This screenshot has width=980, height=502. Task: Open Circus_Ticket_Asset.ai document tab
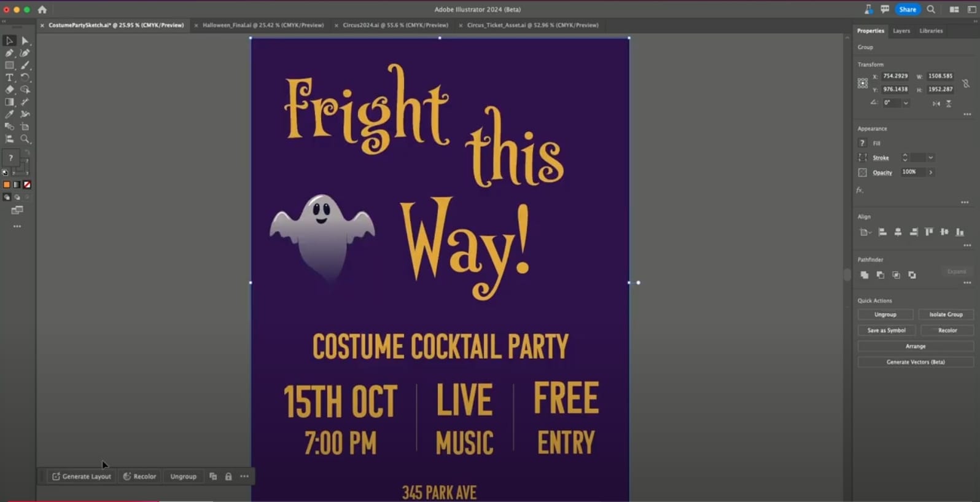click(532, 25)
